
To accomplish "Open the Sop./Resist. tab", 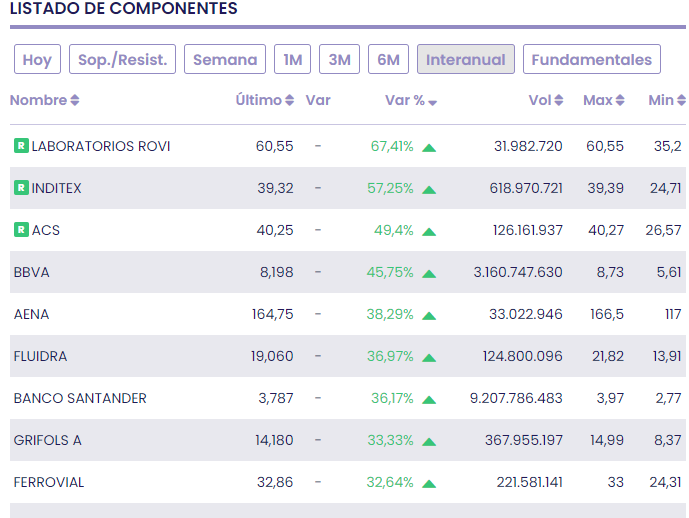I will click(123, 59).
